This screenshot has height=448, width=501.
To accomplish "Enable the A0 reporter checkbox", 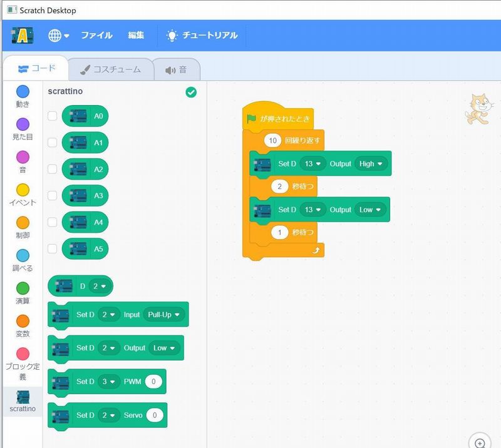I will tap(53, 116).
